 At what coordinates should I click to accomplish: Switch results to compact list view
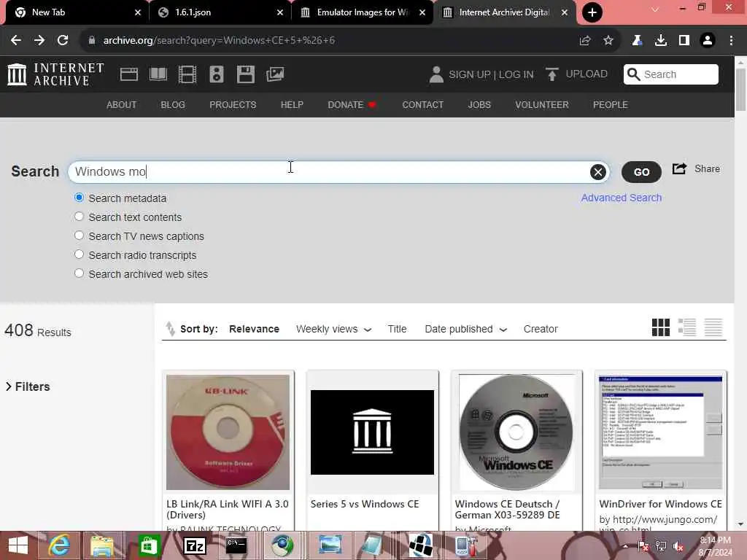(713, 327)
